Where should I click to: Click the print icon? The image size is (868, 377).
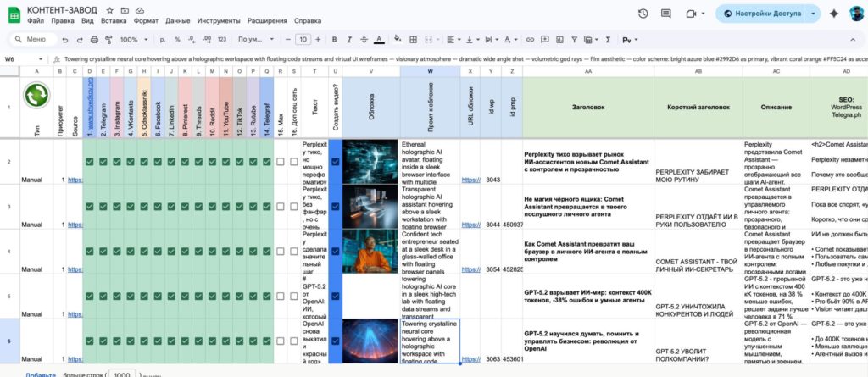(x=94, y=40)
